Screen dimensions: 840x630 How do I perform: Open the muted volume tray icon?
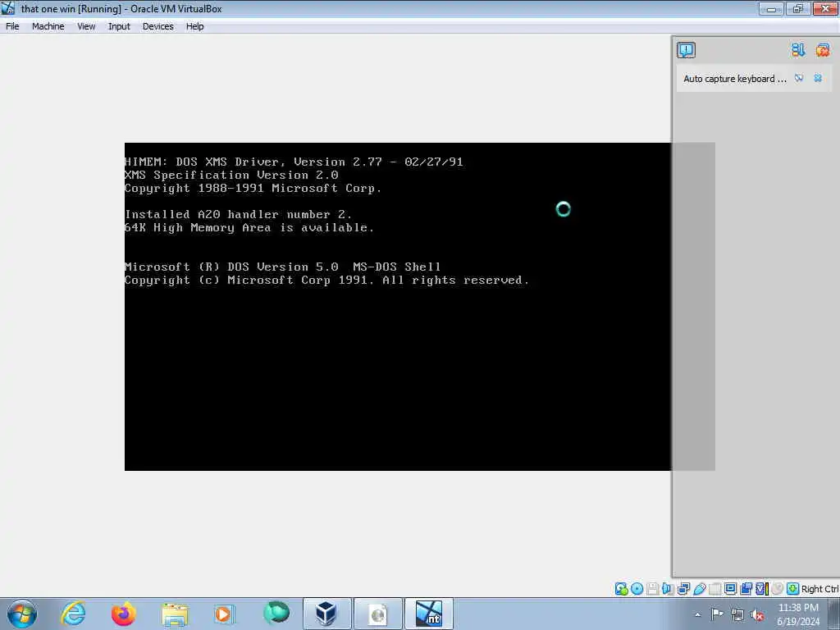coord(757,614)
